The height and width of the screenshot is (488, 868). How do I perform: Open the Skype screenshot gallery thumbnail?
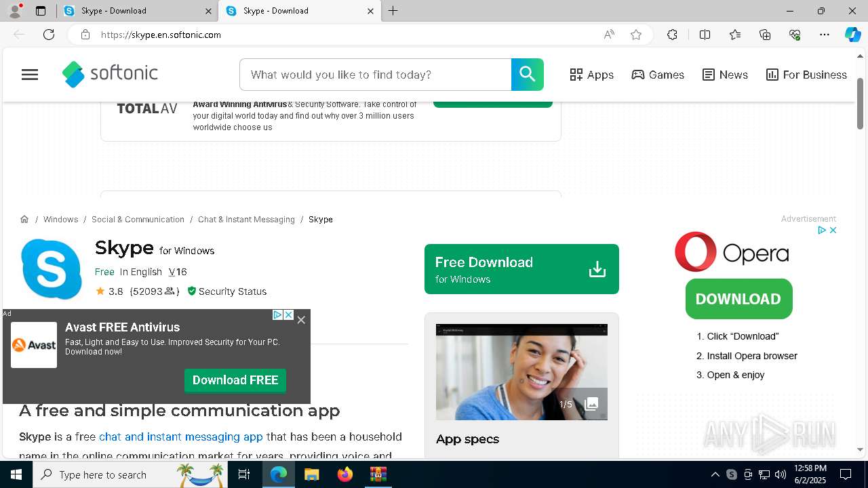(521, 372)
